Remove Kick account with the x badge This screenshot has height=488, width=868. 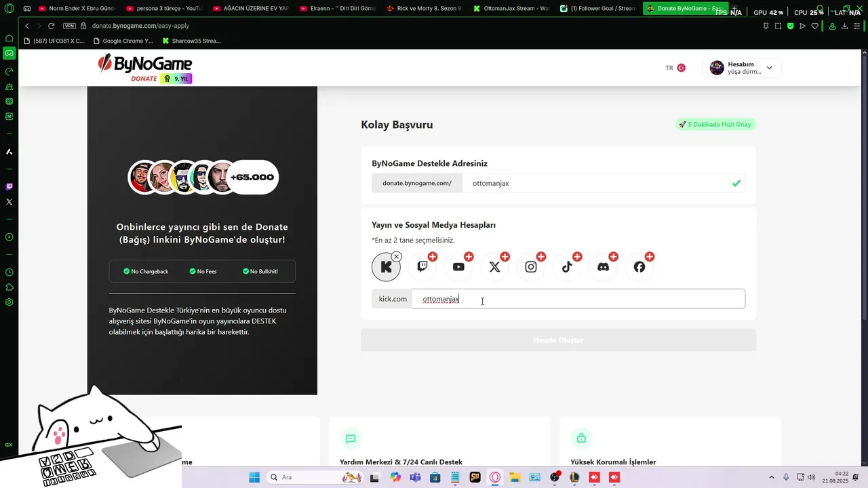tap(397, 257)
